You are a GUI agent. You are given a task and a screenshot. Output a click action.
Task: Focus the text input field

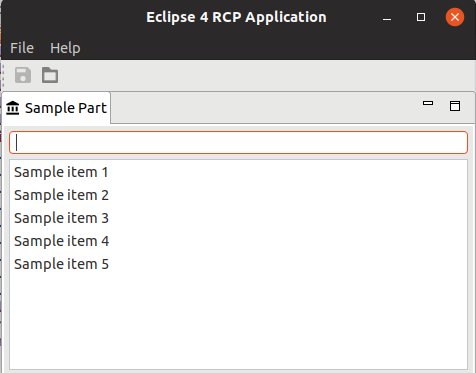[x=238, y=143]
